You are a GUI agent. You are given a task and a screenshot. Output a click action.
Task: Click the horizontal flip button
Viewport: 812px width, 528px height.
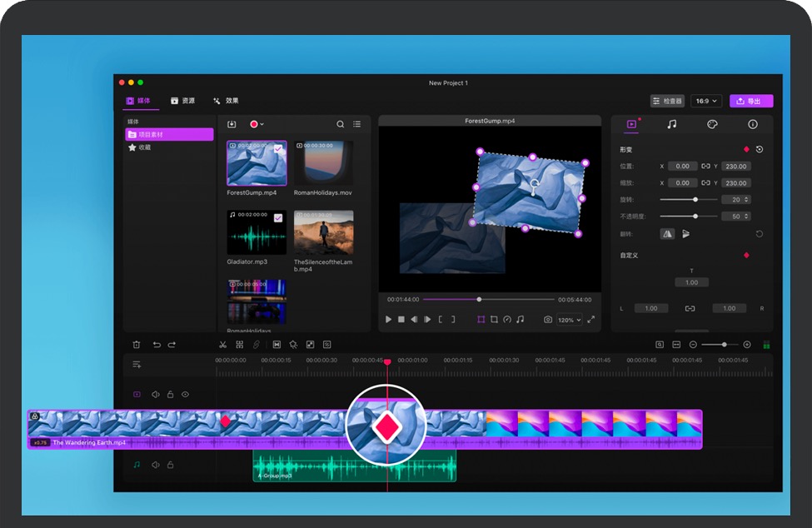coord(667,234)
